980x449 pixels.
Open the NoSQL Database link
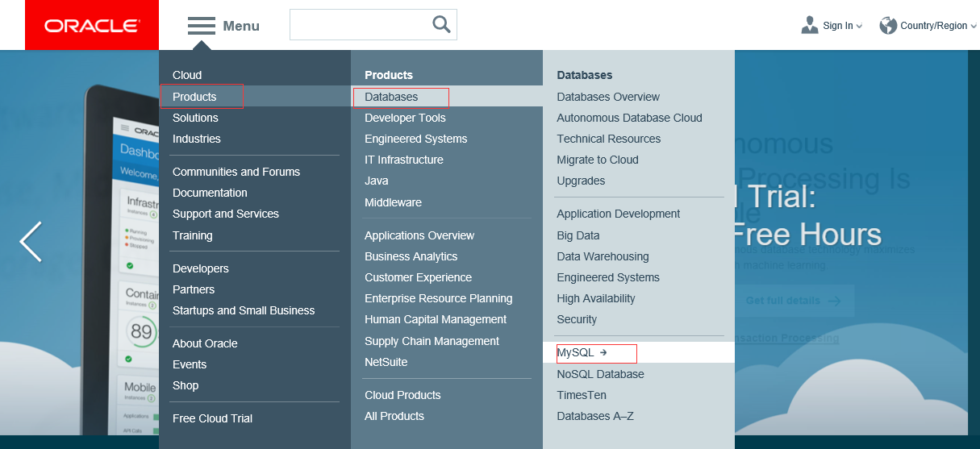point(600,374)
